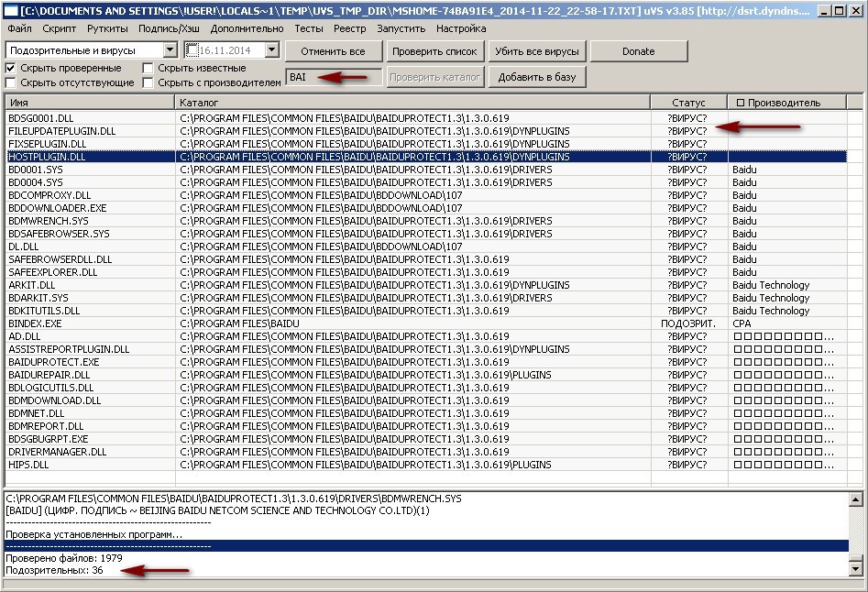Click the search field containing BAI
The image size is (868, 592).
pos(334,77)
